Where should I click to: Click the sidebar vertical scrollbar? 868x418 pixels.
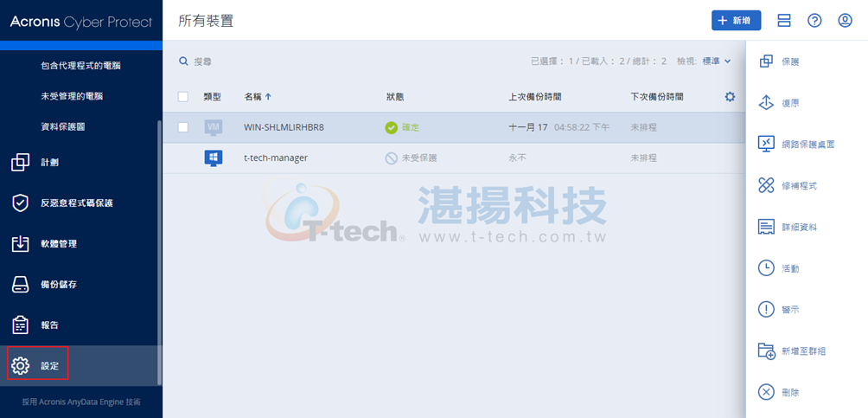[x=160, y=252]
